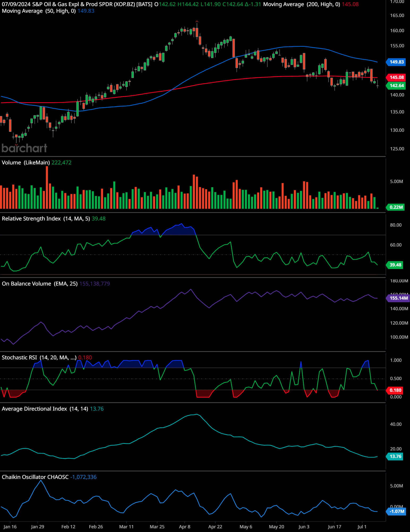
Task: Click the 80.00 label on the RSI axis
Action: tap(396, 225)
